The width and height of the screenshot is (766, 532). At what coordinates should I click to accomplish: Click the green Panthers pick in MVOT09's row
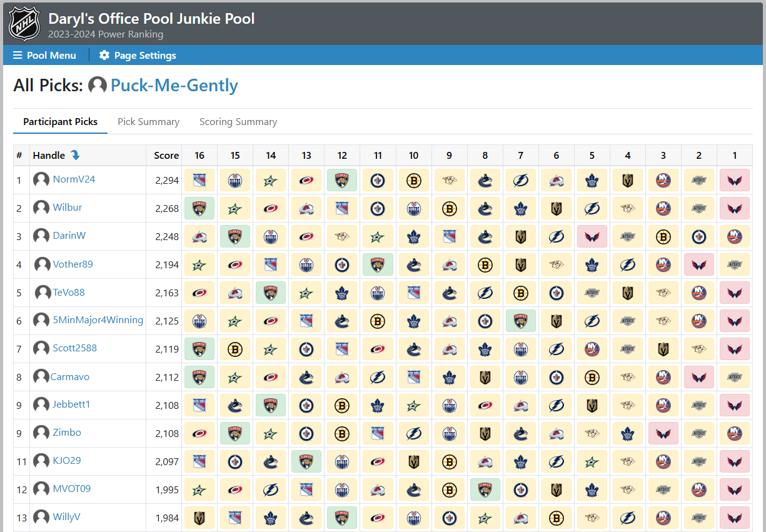[485, 489]
